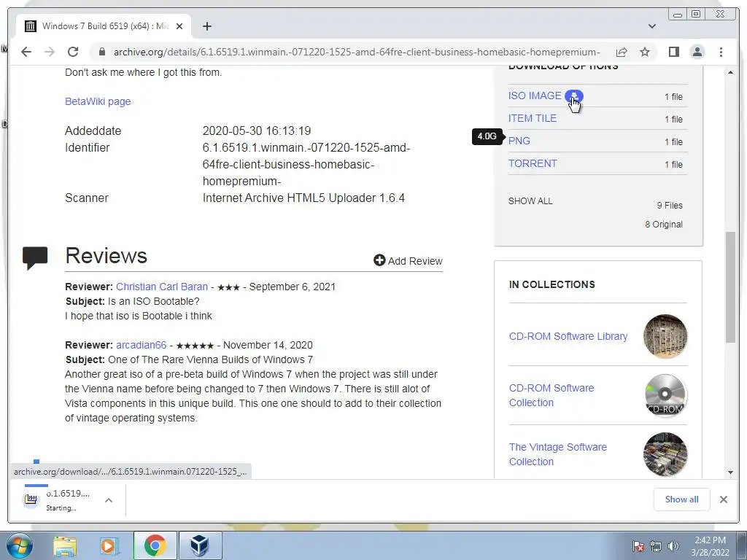Image resolution: width=747 pixels, height=560 pixels.
Task: Click SHOW ALL download options
Action: click(530, 201)
